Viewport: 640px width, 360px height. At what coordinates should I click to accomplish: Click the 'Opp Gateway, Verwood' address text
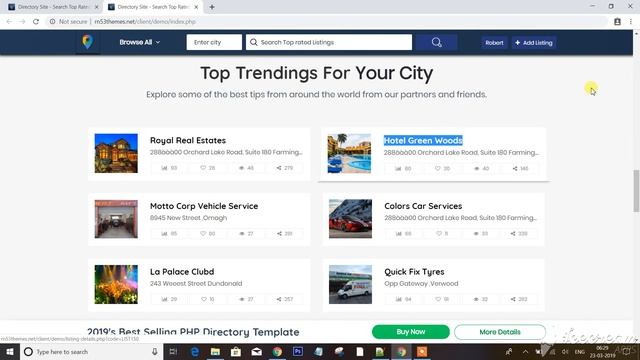pyautogui.click(x=421, y=283)
